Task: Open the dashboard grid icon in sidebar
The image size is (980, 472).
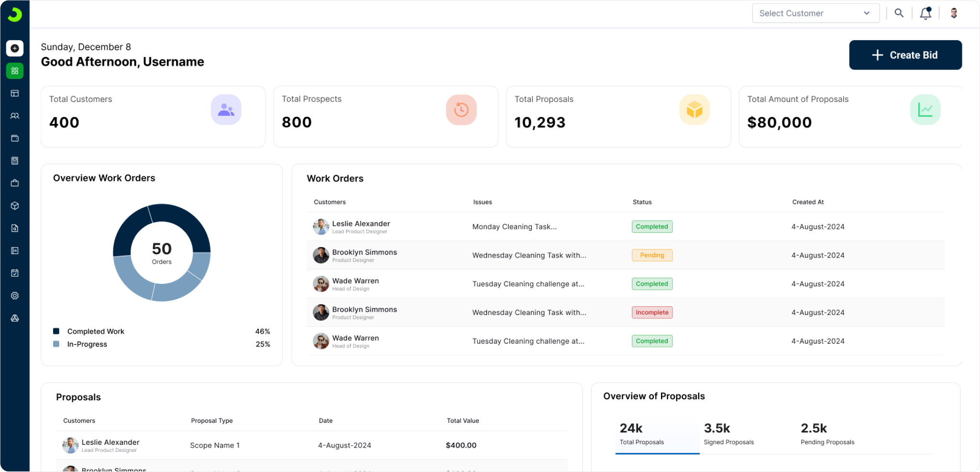Action: (x=15, y=71)
